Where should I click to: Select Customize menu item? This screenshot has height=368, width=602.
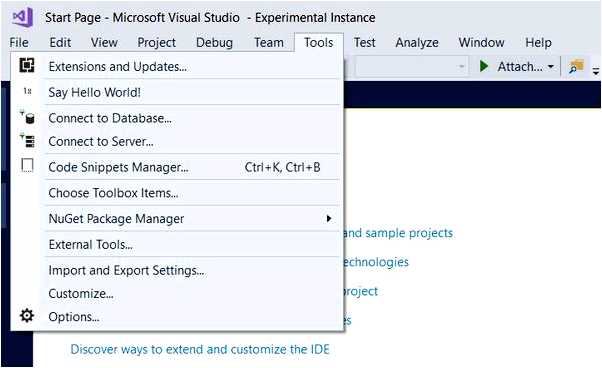[177, 294]
